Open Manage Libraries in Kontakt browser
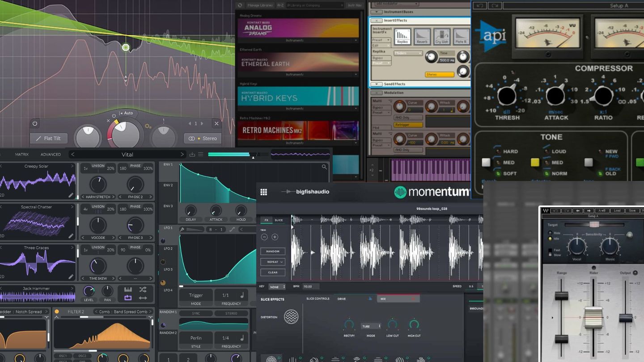This screenshot has height=362, width=644. pos(260,5)
